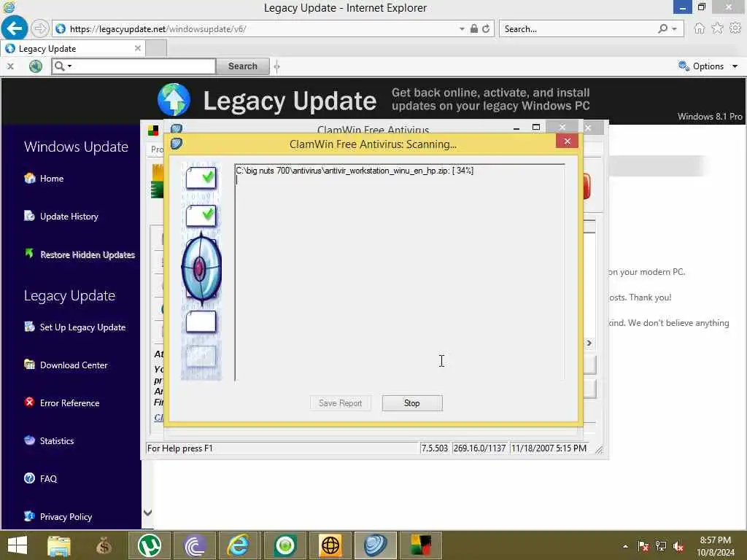The height and width of the screenshot is (560, 747).
Task: Close the search toolbar with the X icon
Action: point(10,66)
